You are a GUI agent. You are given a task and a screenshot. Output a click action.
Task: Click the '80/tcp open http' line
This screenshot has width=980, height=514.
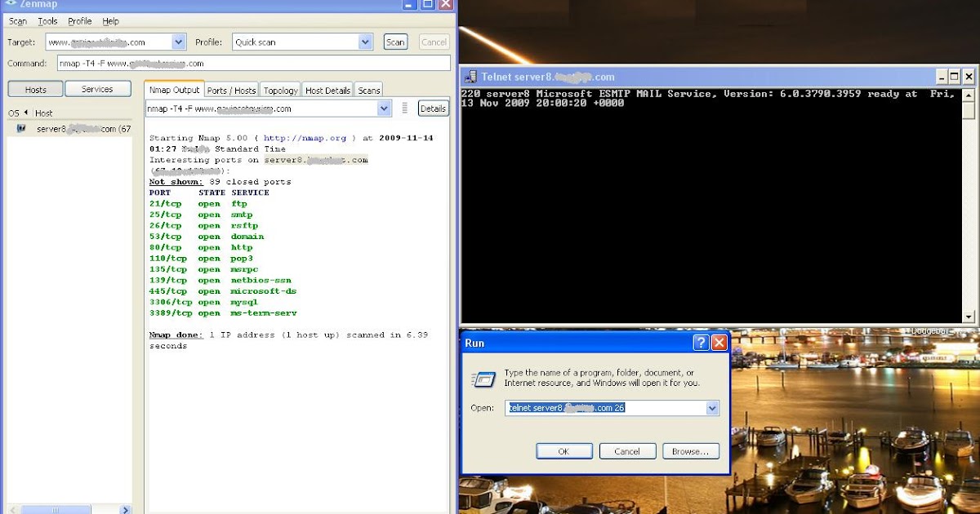(x=201, y=247)
